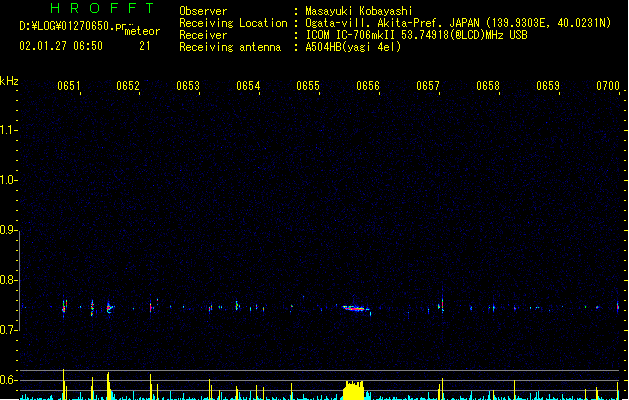
Task: Click the 0653 time axis marker
Action: pyautogui.click(x=188, y=86)
